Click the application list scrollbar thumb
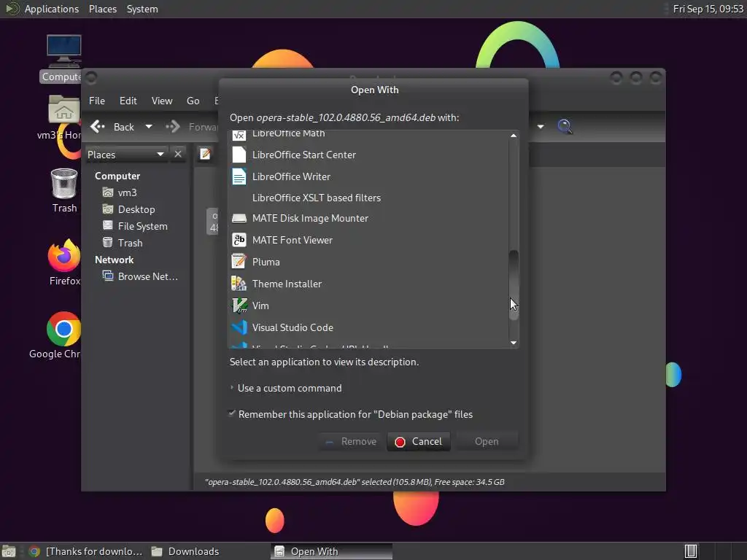The image size is (747, 560). [514, 286]
